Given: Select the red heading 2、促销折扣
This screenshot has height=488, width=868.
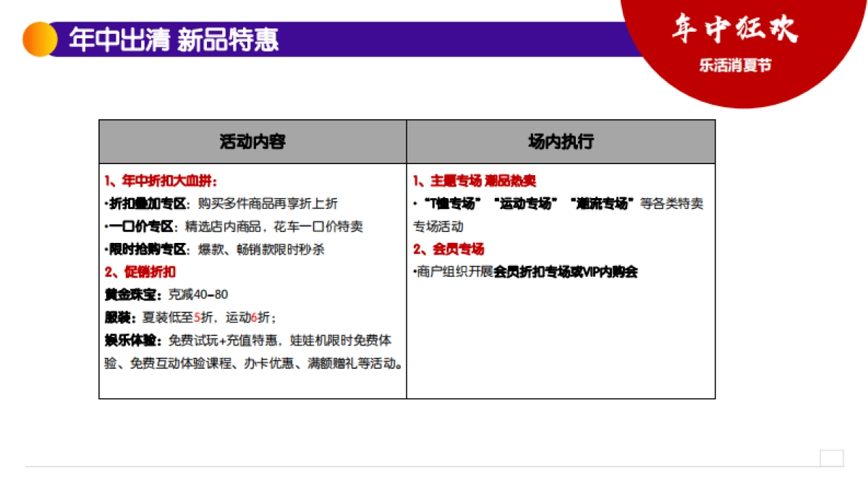Looking at the screenshot, I should (x=140, y=272).
